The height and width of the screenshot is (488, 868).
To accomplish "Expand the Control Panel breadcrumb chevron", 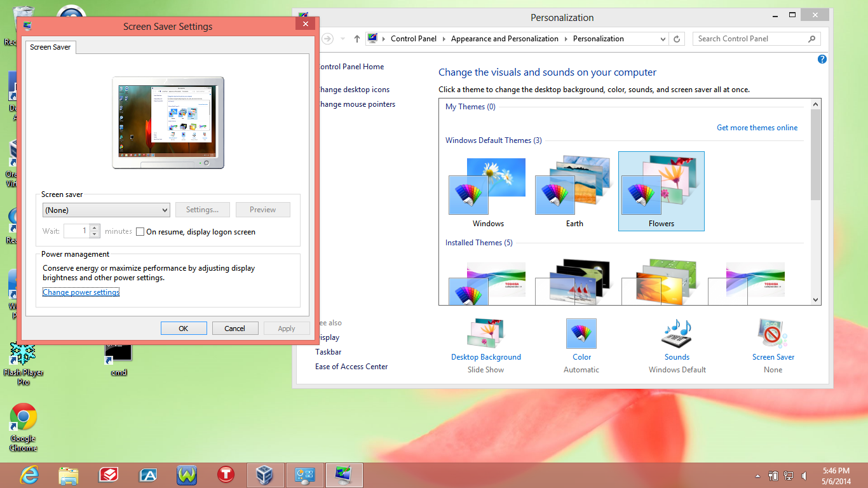I will click(444, 39).
